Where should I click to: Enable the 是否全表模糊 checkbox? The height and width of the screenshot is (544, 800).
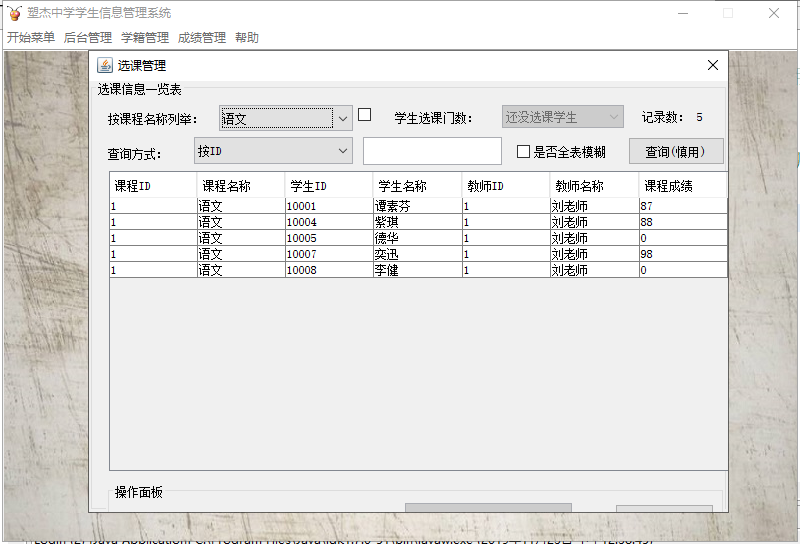(523, 152)
